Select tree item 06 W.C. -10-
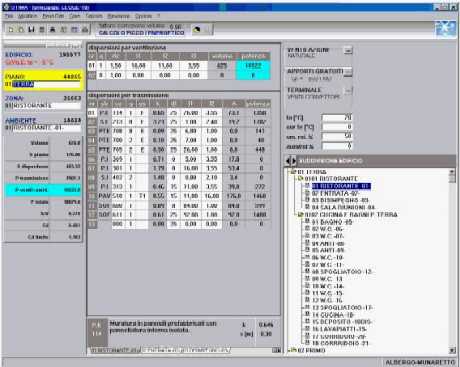This screenshot has width=460, height=367. (x=327, y=258)
